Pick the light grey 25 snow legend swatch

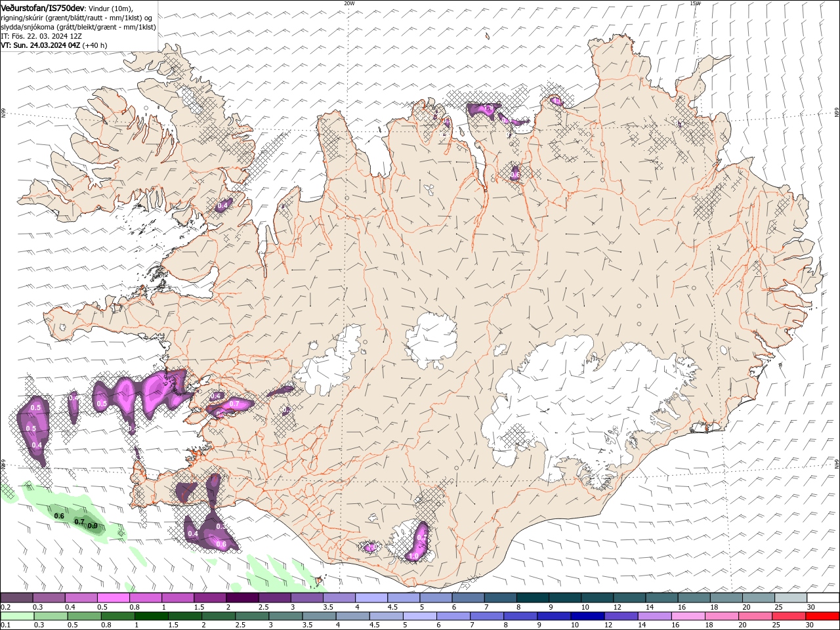click(x=791, y=598)
